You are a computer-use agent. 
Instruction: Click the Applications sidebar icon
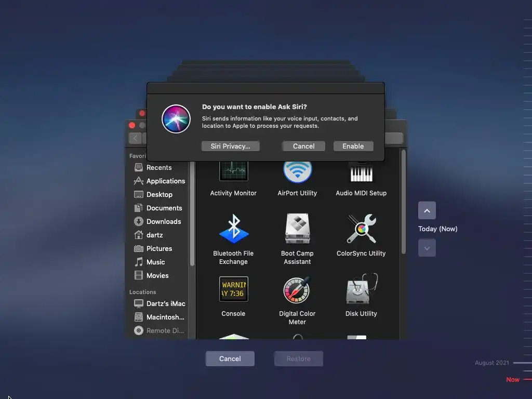pyautogui.click(x=138, y=181)
